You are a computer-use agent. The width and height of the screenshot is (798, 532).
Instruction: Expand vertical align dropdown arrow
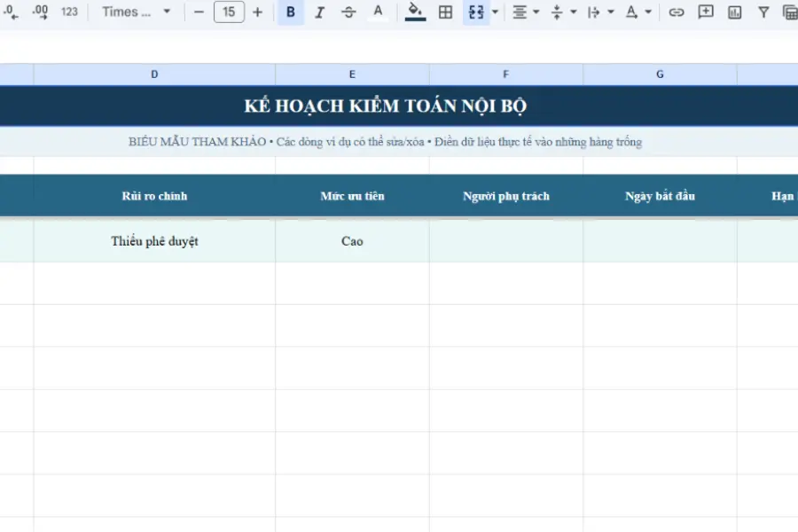coord(574,12)
